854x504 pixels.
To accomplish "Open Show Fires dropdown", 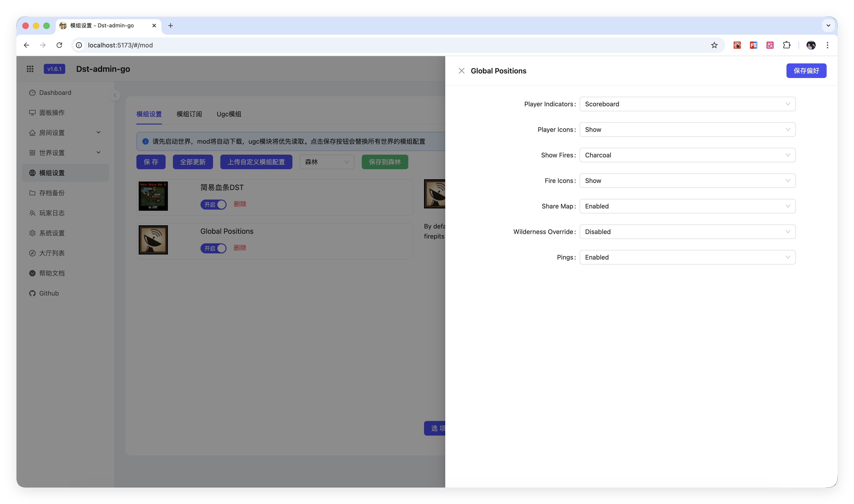I will [x=687, y=155].
